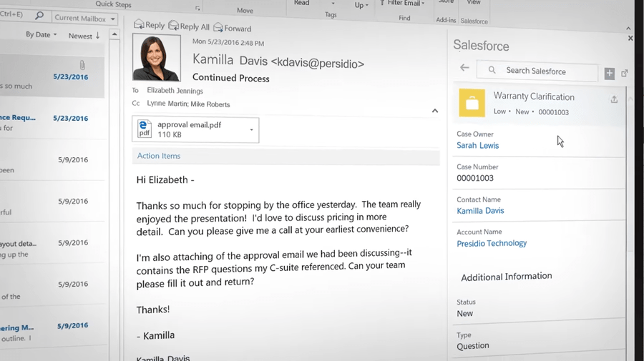This screenshot has width=644, height=361.
Task: Open the Follow Up dropdown in the ribbon
Action: tap(361, 5)
